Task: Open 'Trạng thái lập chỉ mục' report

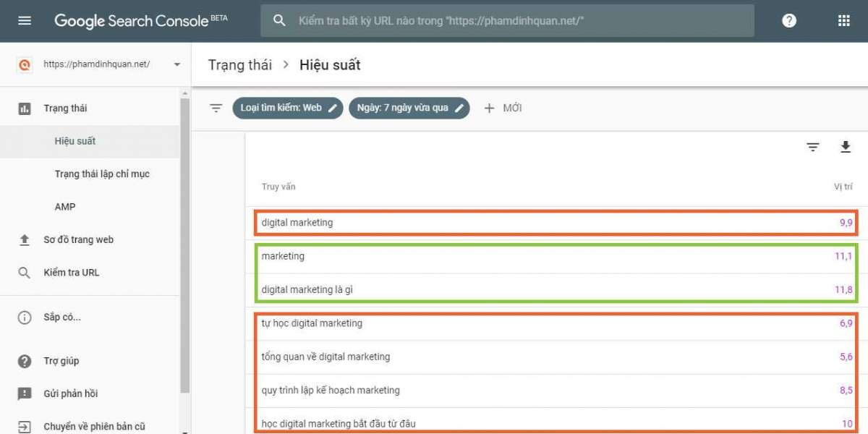Action: 102,174
